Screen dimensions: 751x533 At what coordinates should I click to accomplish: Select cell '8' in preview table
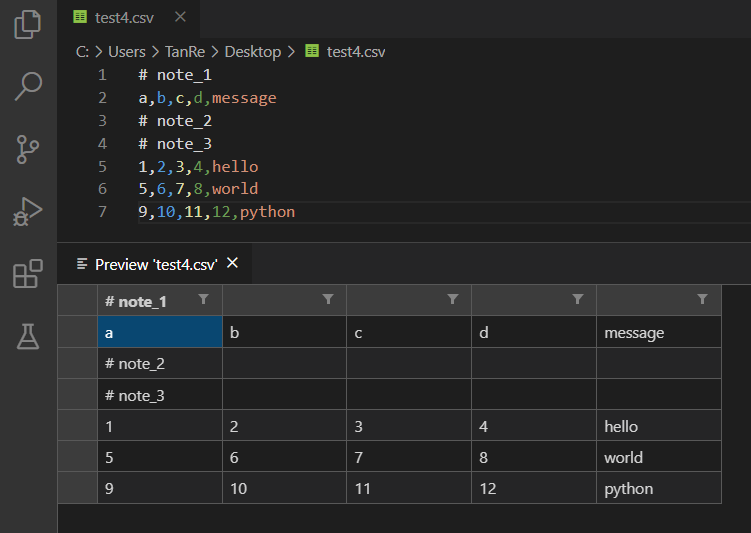coord(534,456)
